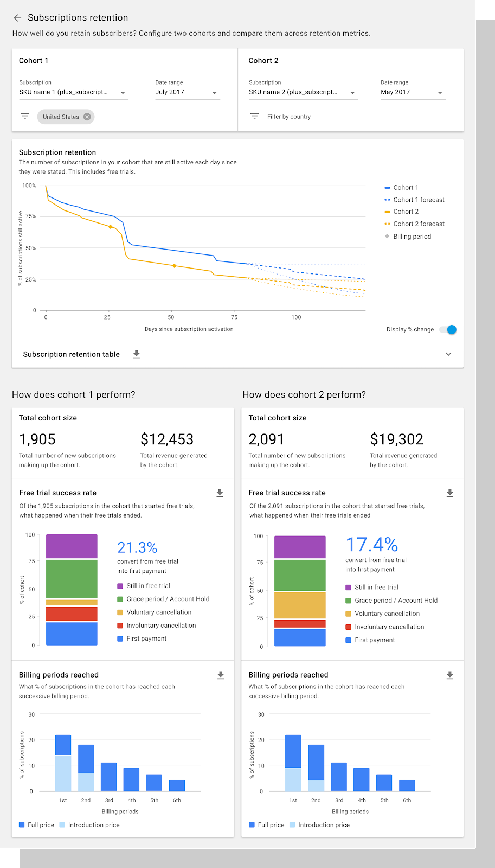Click the Filter by country field
The width and height of the screenshot is (495, 868).
(289, 117)
